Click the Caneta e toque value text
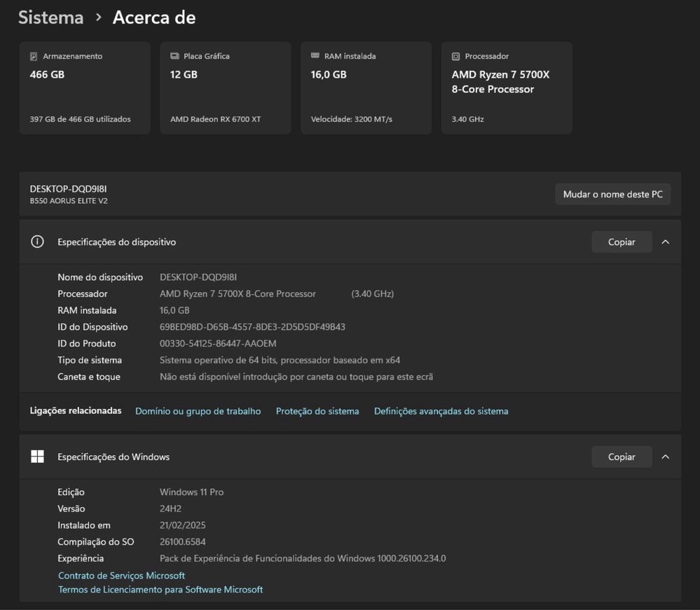Image resolution: width=700 pixels, height=610 pixels. 296,377
